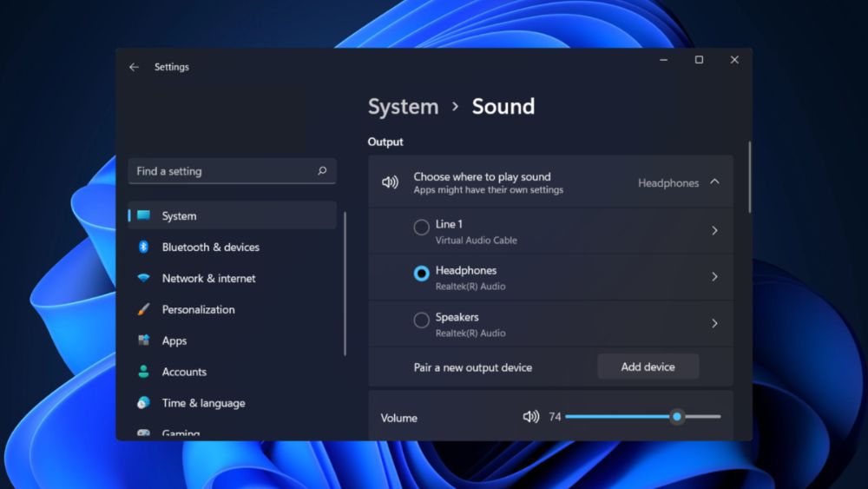The image size is (868, 489).
Task: Mute using the Volume speaker icon
Action: 531,416
